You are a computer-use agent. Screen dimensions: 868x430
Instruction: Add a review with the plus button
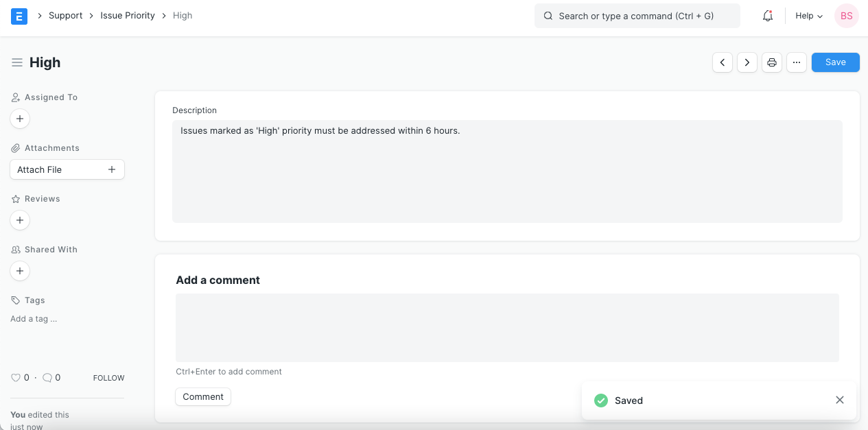[20, 220]
